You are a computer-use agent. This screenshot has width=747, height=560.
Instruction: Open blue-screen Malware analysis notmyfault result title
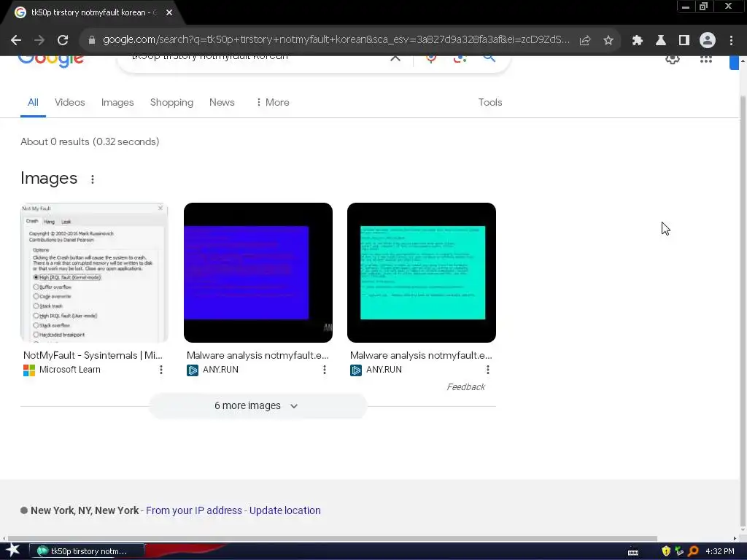click(x=258, y=355)
